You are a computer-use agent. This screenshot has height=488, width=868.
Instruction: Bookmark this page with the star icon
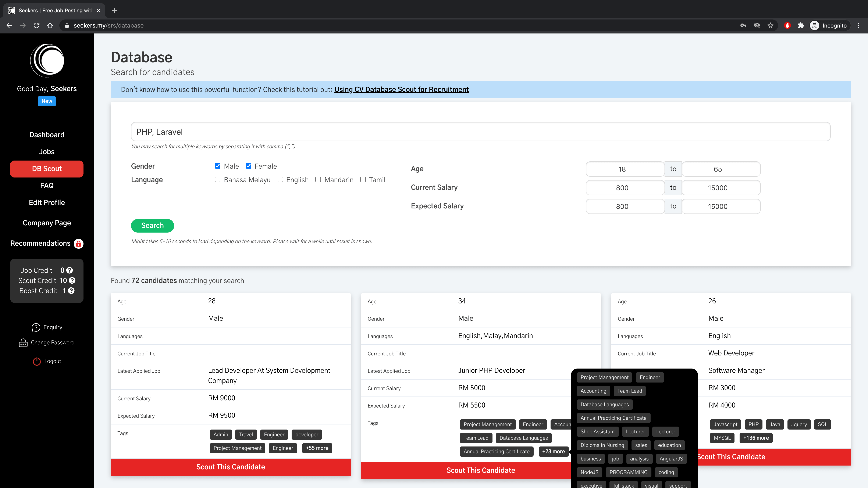coord(770,26)
